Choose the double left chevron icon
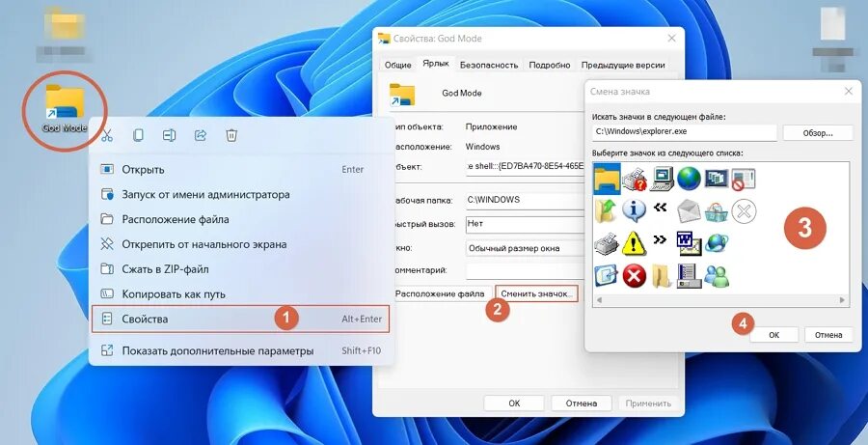 pos(660,208)
